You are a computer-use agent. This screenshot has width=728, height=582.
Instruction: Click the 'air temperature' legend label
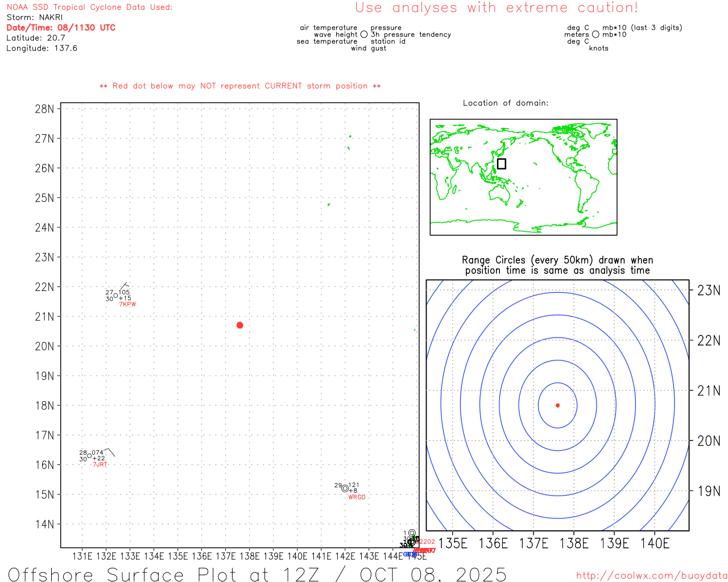329,28
